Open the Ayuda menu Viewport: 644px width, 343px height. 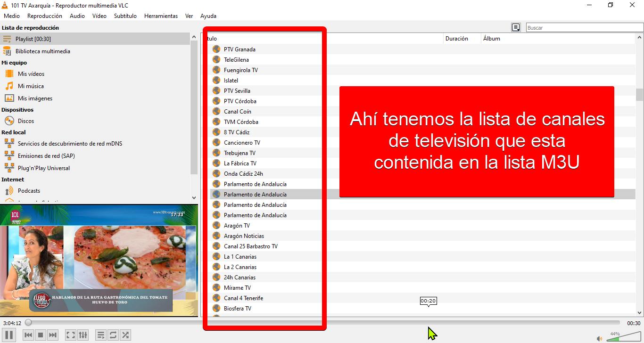[208, 16]
